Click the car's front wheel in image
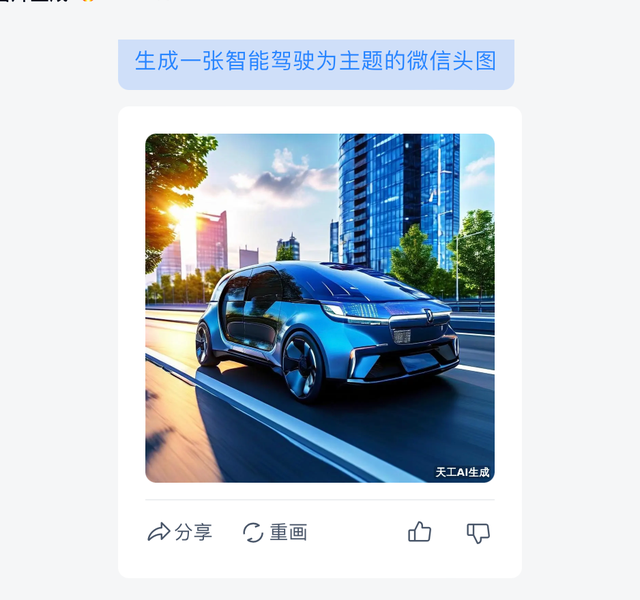The height and width of the screenshot is (600, 640). click(x=302, y=366)
